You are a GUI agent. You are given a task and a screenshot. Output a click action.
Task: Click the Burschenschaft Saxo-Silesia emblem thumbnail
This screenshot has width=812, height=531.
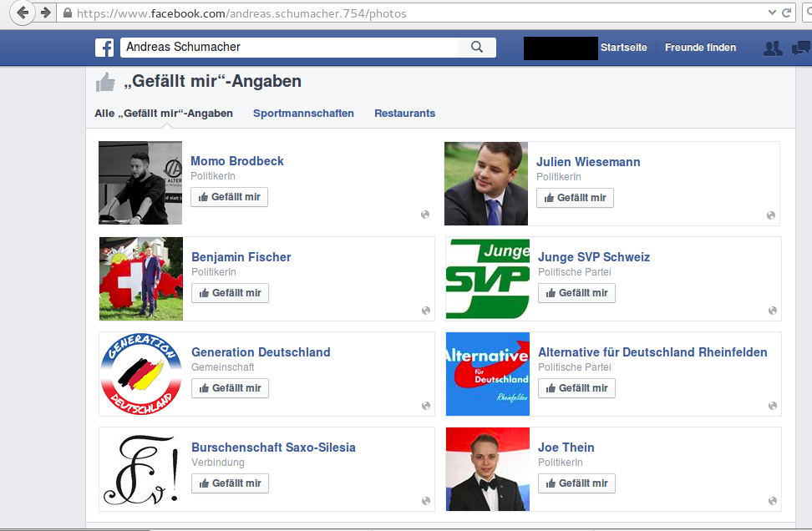[x=141, y=469]
